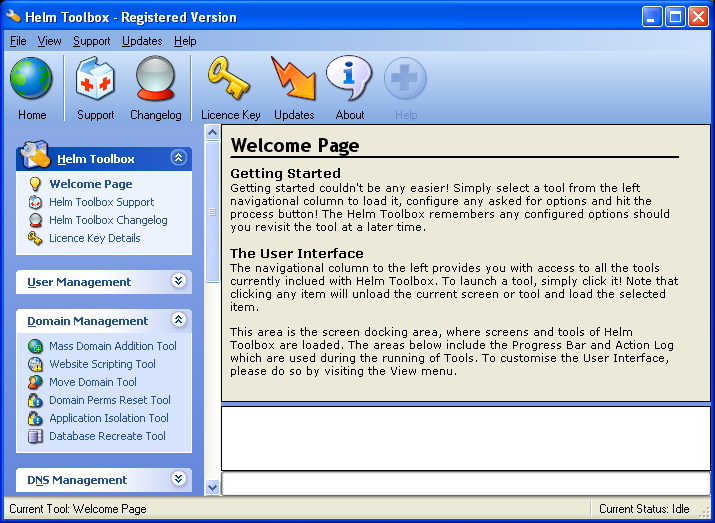Click the wrench icon in the title bar
The width and height of the screenshot is (715, 523).
(x=13, y=16)
